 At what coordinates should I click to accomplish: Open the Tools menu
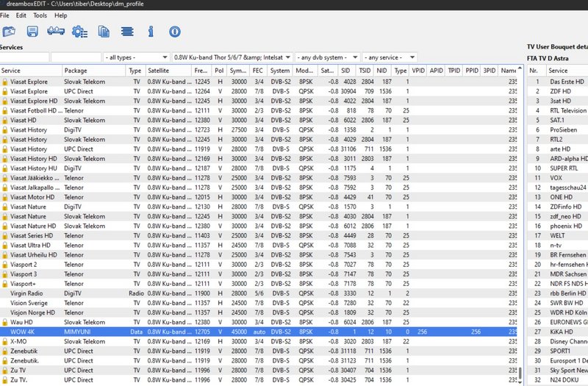[40, 15]
